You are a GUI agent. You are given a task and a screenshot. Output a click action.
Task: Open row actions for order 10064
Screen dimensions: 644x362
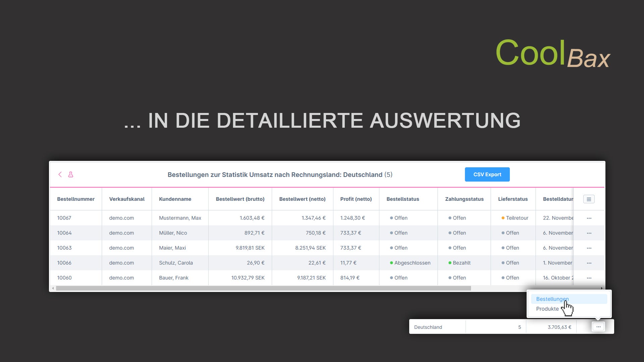[x=589, y=233]
